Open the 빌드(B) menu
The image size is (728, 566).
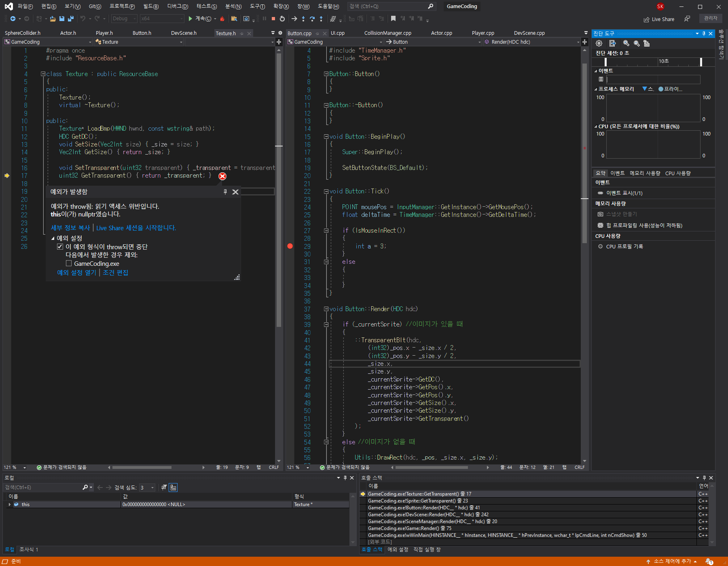(151, 6)
